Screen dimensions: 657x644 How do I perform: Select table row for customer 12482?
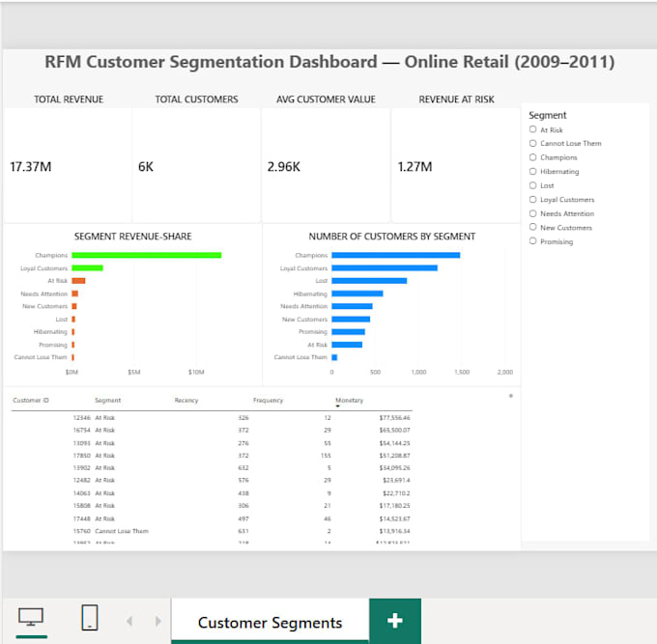[x=212, y=480]
